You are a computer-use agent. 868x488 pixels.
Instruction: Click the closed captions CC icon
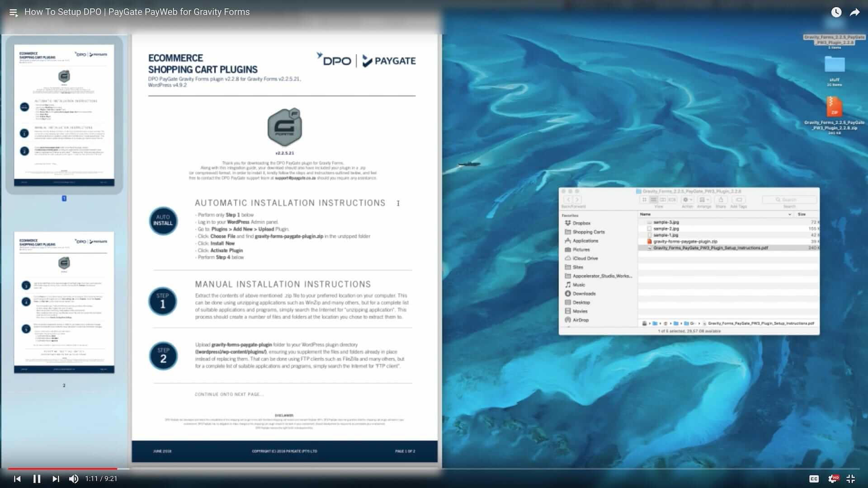click(x=814, y=478)
